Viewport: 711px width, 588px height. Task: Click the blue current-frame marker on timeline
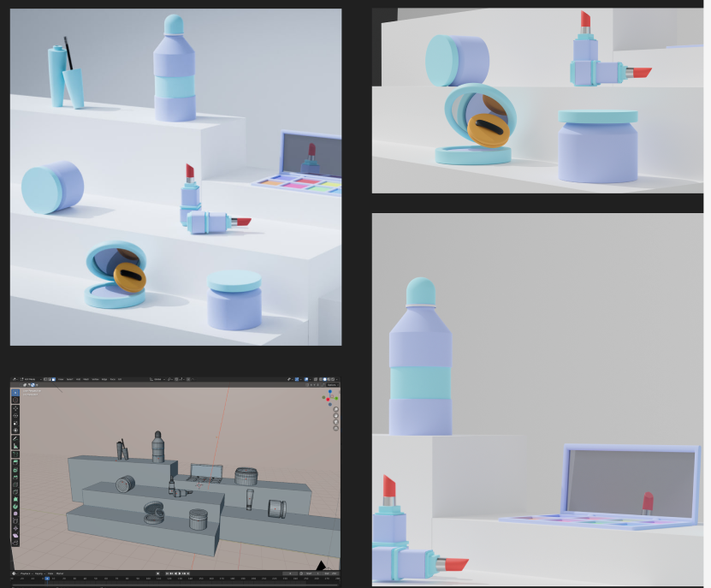pos(47,579)
